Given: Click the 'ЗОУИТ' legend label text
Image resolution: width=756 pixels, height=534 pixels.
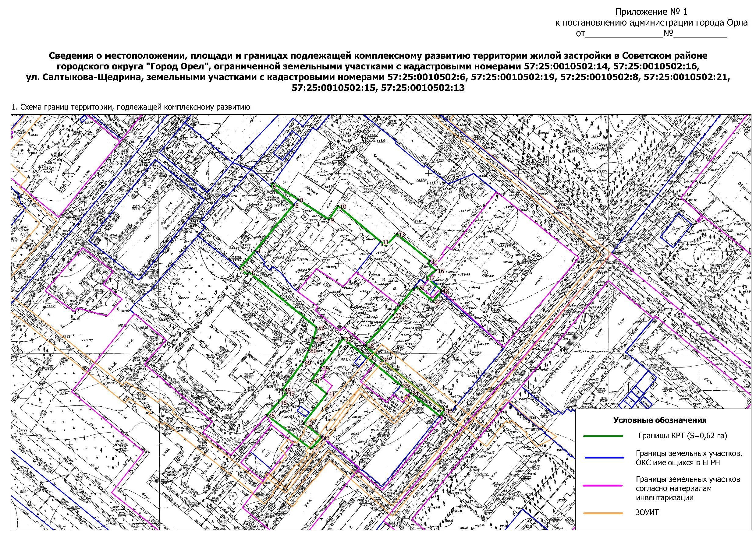Looking at the screenshot, I should (x=647, y=512).
